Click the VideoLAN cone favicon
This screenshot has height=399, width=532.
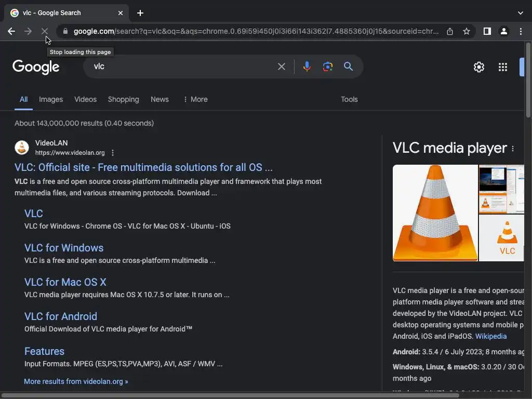click(x=22, y=148)
